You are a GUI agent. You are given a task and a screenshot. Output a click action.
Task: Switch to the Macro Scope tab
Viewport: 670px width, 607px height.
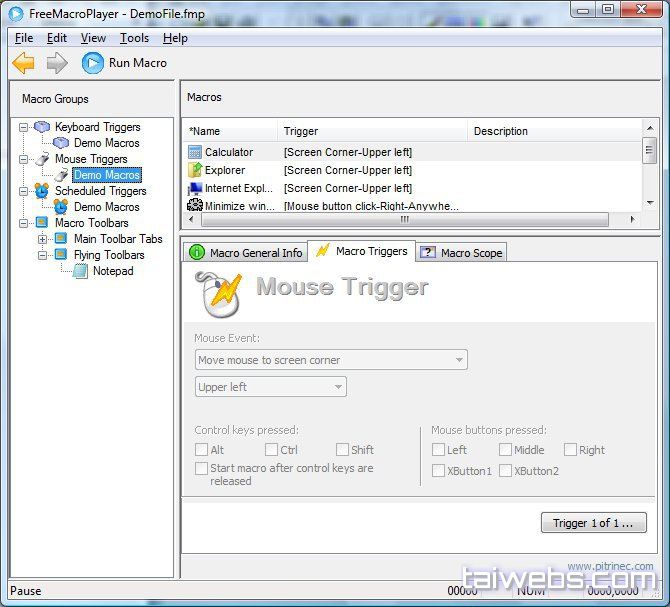click(461, 253)
